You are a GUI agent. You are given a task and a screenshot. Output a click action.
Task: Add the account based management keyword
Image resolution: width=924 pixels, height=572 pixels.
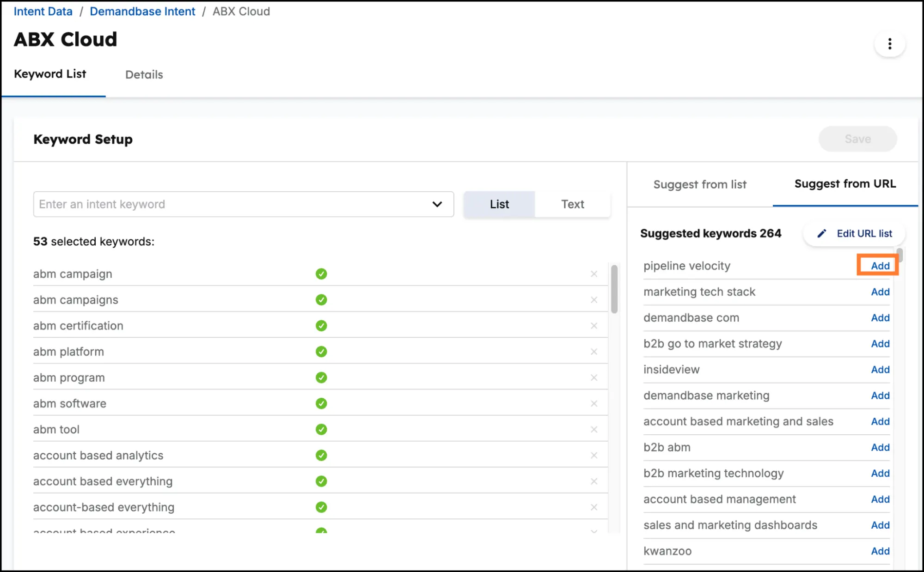[x=880, y=499]
